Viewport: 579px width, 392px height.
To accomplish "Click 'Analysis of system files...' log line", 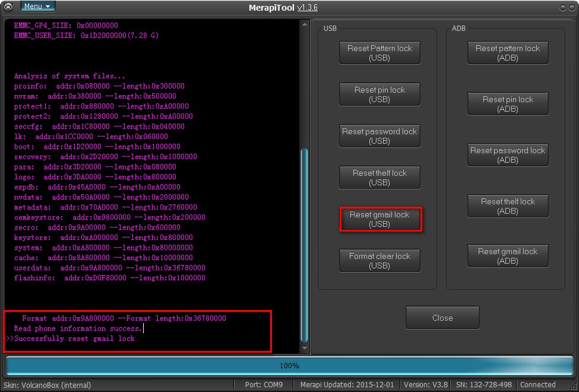I will [x=69, y=76].
